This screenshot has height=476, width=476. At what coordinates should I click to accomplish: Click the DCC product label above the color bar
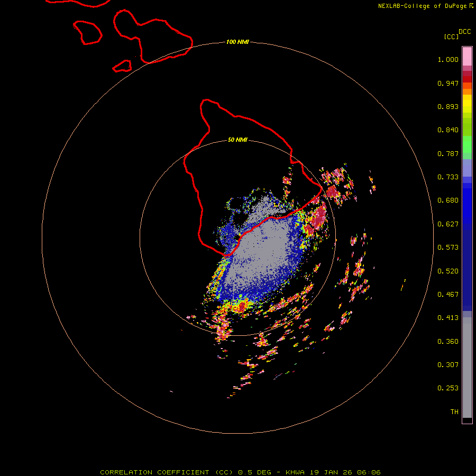[x=464, y=32]
